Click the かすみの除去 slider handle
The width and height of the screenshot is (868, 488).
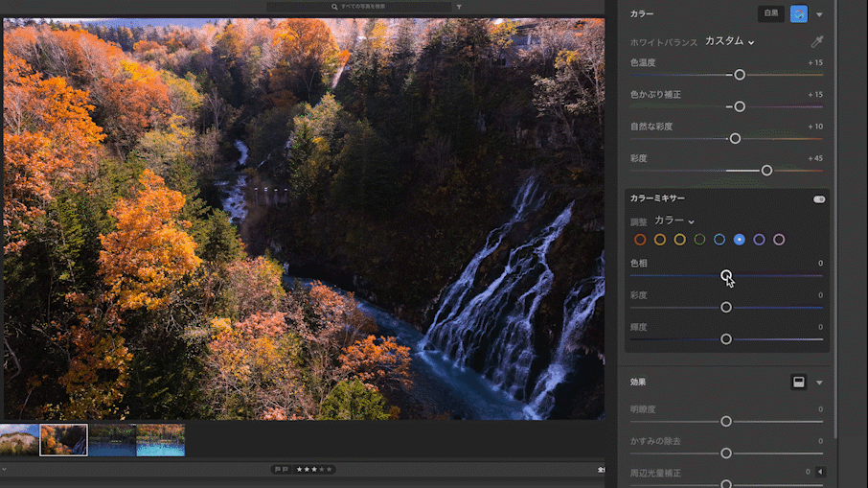coord(726,453)
